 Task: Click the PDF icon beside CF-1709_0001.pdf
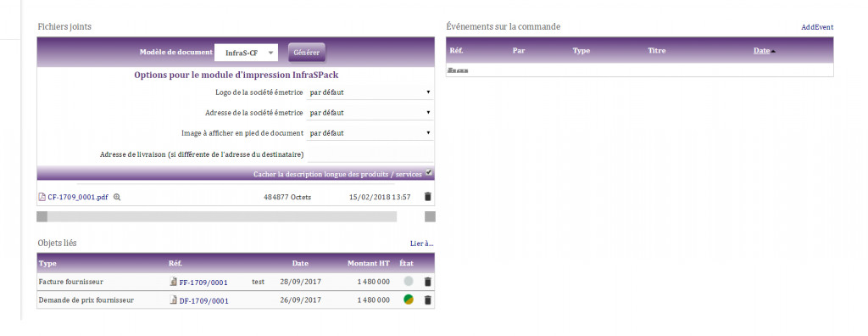[x=42, y=197]
